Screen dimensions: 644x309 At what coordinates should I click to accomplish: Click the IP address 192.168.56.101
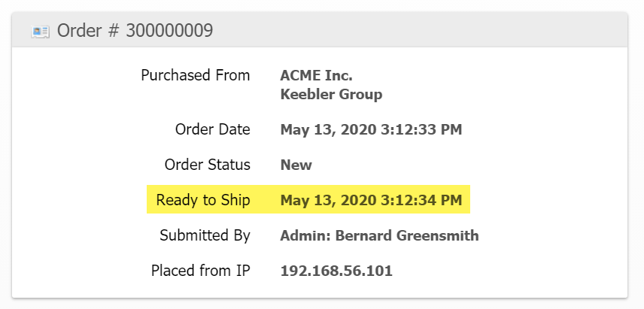pyautogui.click(x=336, y=271)
